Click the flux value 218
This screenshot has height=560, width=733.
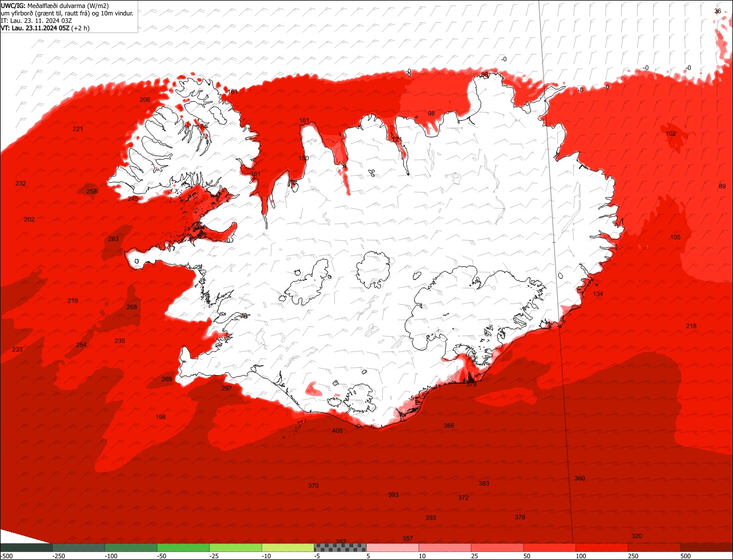(691, 326)
